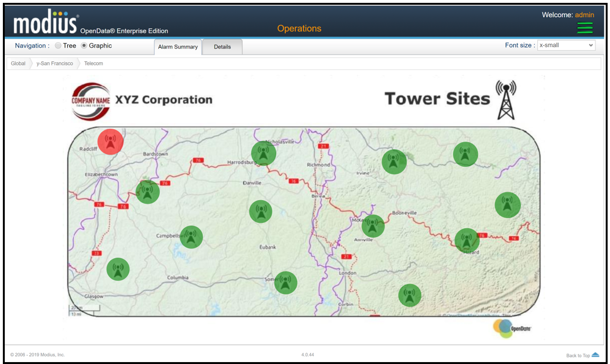Click the version number 4.0.44
The width and height of the screenshot is (610, 364).
pos(308,354)
